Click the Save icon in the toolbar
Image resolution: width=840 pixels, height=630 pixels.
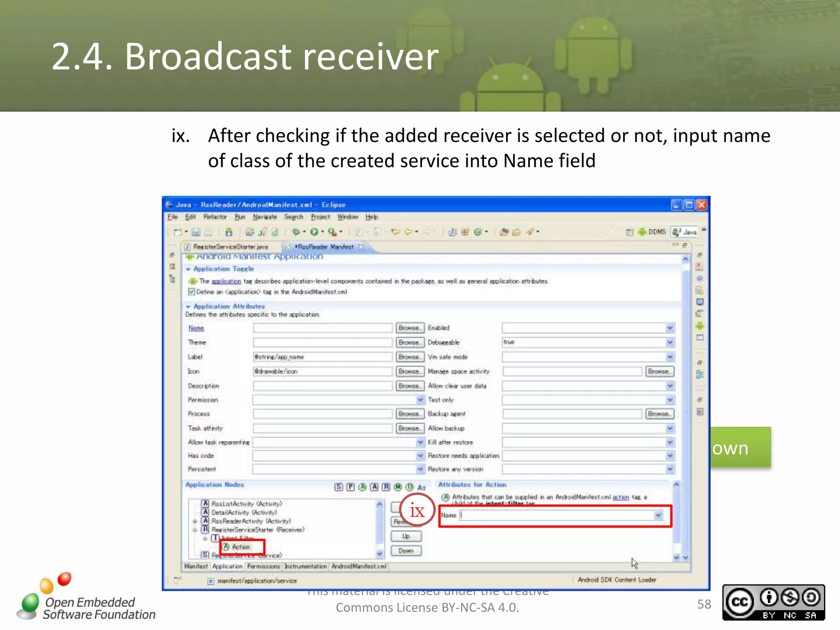pyautogui.click(x=196, y=232)
